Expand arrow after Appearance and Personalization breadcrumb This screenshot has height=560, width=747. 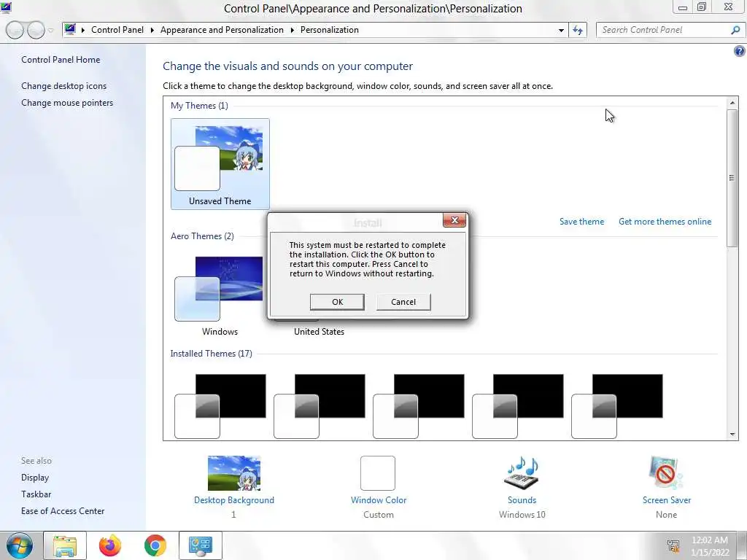coord(292,31)
